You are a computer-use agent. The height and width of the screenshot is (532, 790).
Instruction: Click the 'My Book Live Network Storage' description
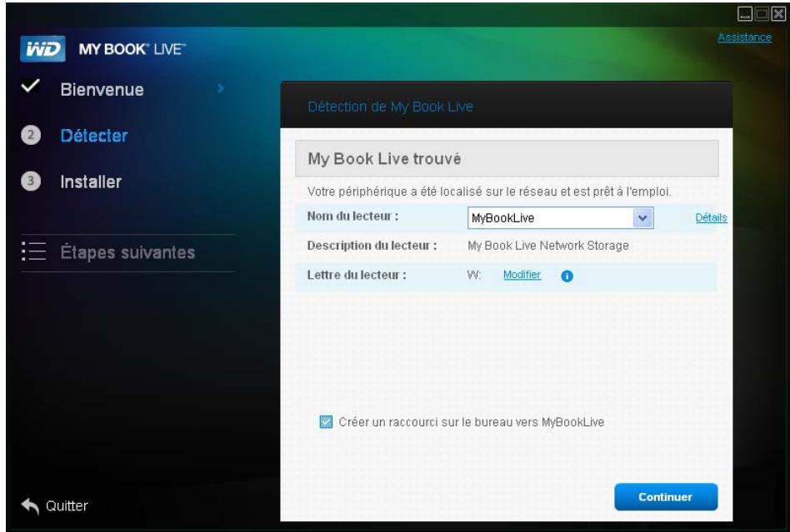pos(548,246)
